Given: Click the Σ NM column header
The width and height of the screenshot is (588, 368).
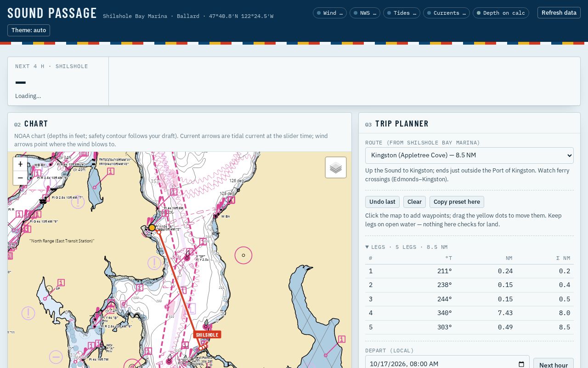Looking at the screenshot, I should click(563, 258).
